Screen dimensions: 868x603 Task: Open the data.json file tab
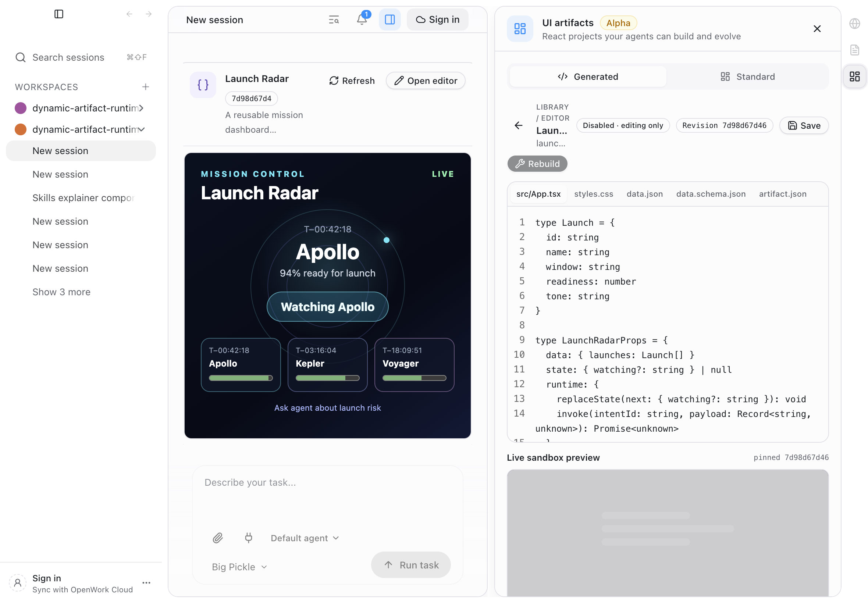[x=644, y=194]
